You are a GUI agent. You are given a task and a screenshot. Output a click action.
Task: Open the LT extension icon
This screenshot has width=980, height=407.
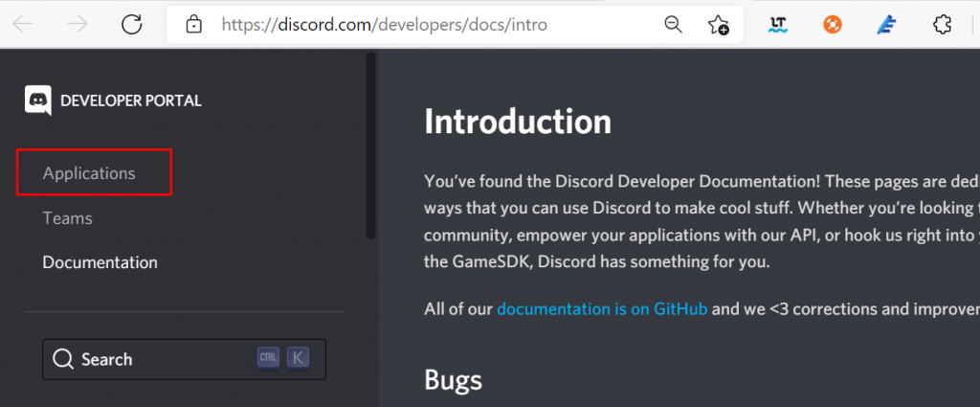tap(778, 24)
